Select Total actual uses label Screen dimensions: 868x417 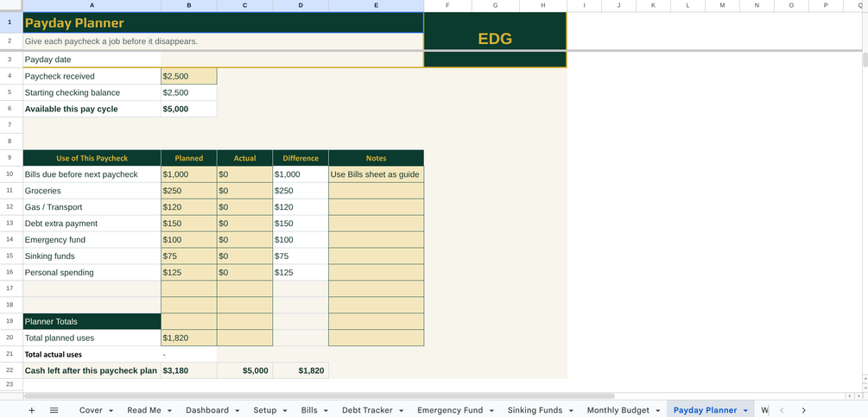pyautogui.click(x=92, y=355)
